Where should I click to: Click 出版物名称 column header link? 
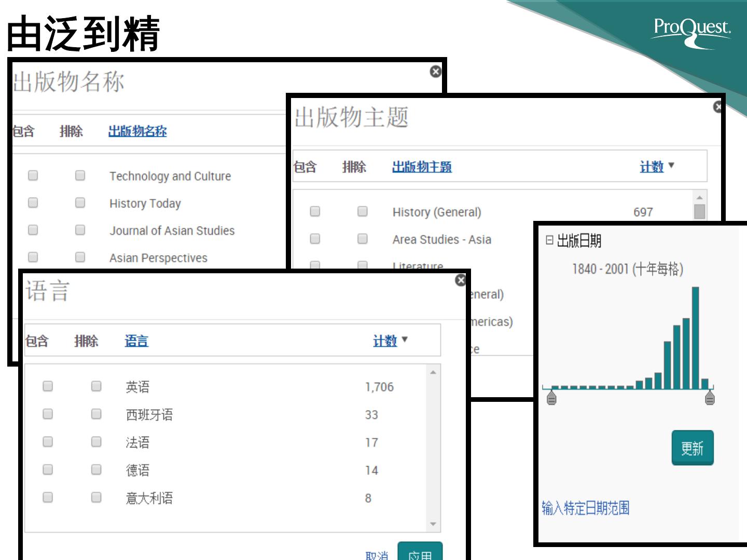(x=137, y=132)
